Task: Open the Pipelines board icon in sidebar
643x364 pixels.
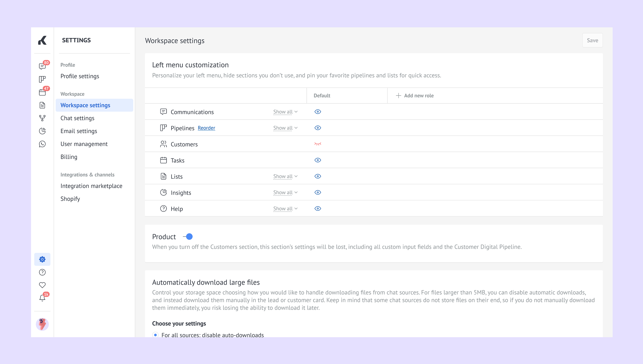Action: [x=42, y=79]
